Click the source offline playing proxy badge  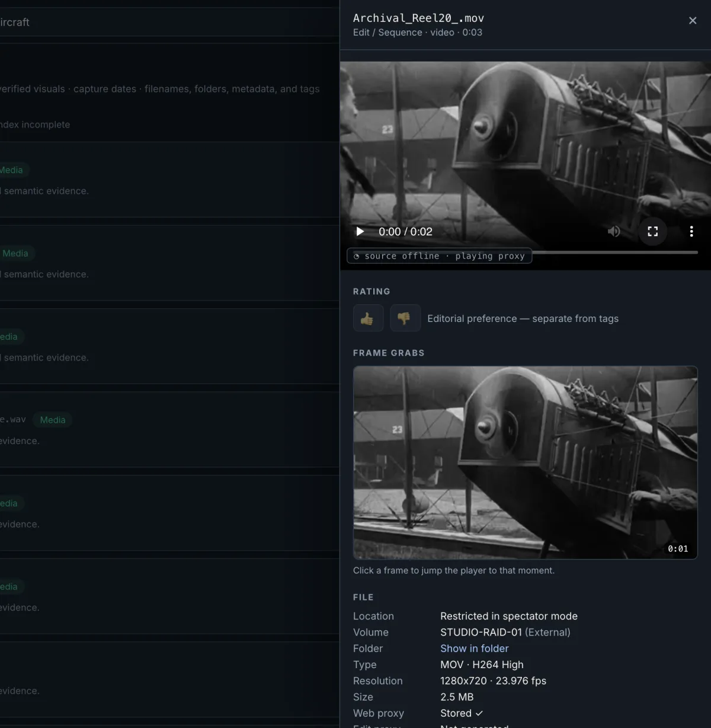439,256
